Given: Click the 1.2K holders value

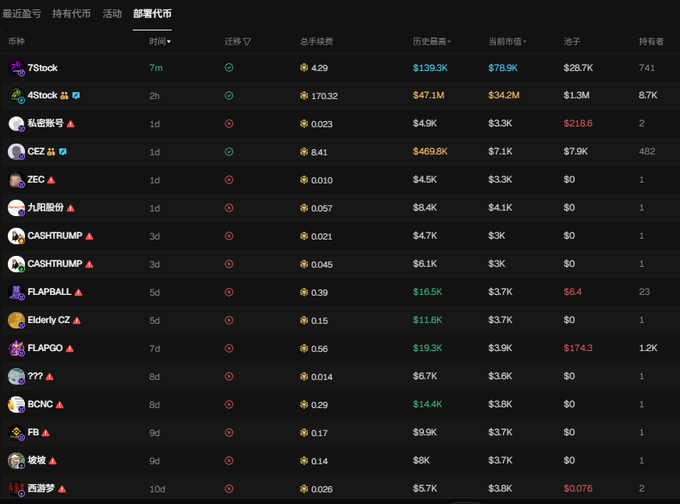Looking at the screenshot, I should point(648,348).
